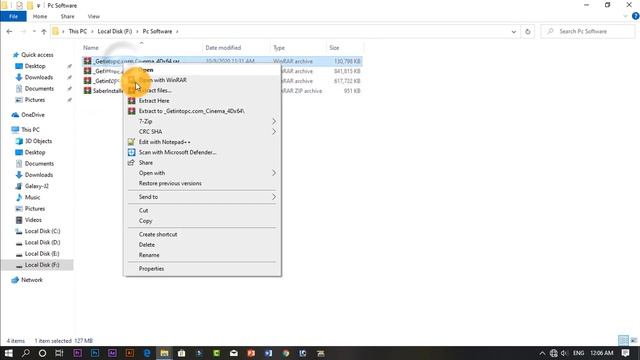Sort by the Type column header

(x=279, y=48)
